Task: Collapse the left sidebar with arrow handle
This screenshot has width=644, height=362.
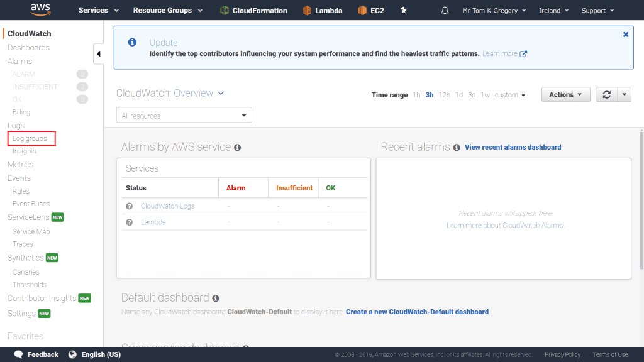Action: pos(99,54)
